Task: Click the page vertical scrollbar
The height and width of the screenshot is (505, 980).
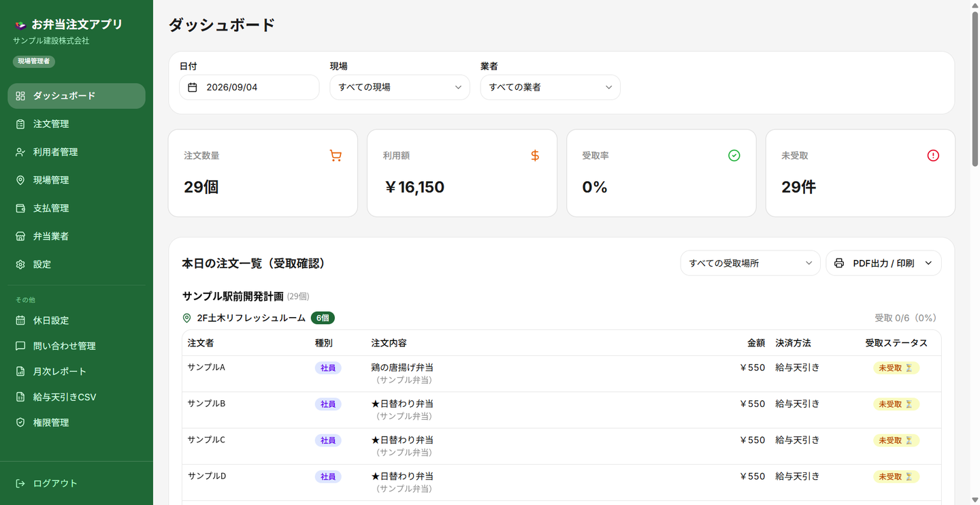Action: [x=975, y=88]
